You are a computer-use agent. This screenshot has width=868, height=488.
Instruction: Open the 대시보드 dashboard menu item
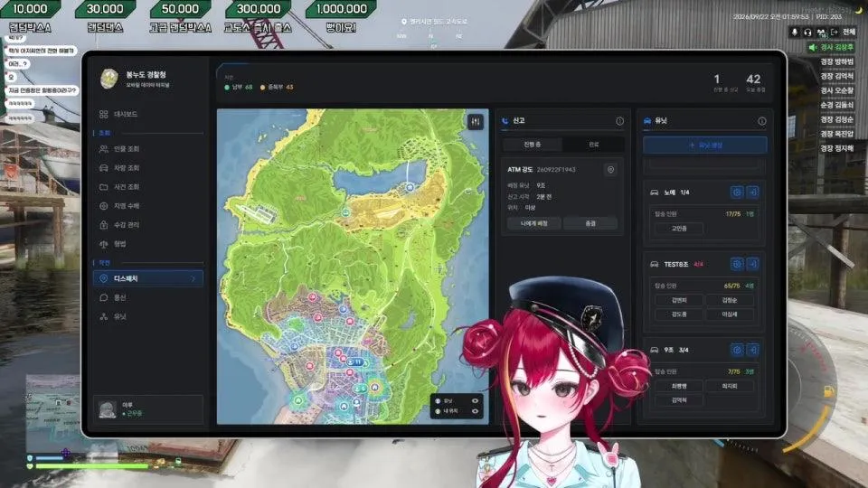click(148, 114)
